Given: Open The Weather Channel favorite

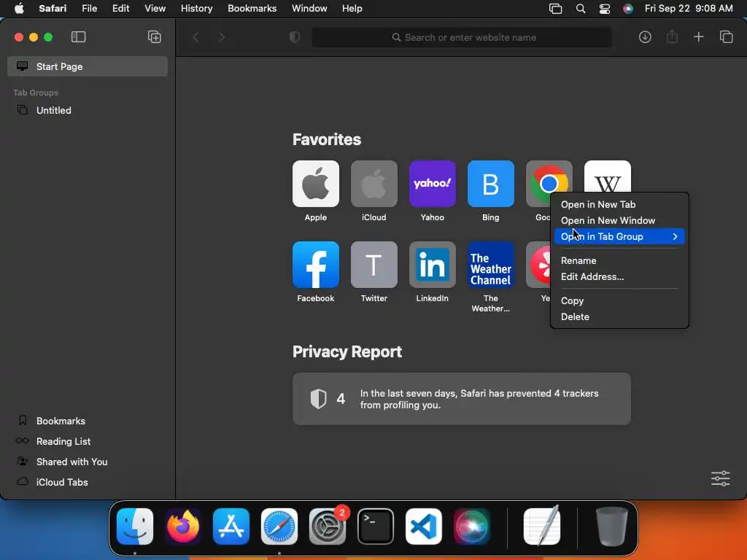Looking at the screenshot, I should [491, 265].
